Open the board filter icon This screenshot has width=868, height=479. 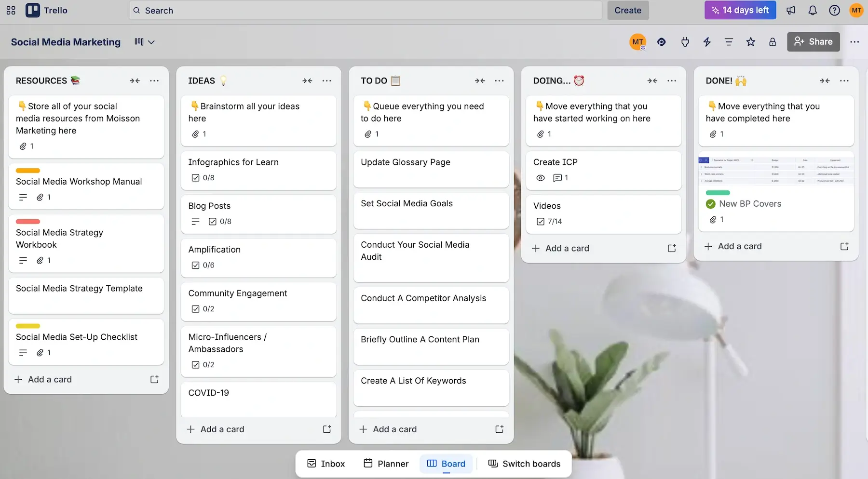[728, 42]
